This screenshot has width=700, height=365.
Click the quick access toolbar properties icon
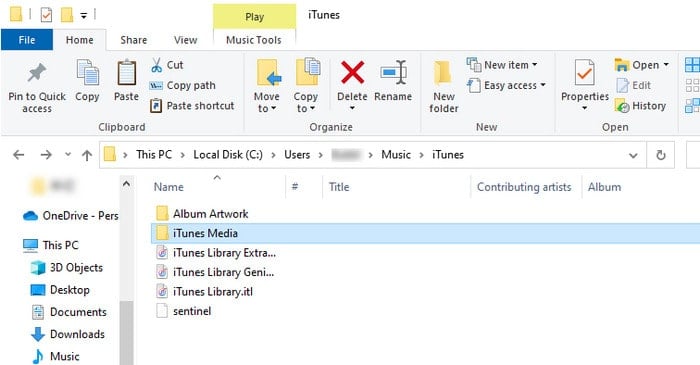[x=46, y=15]
